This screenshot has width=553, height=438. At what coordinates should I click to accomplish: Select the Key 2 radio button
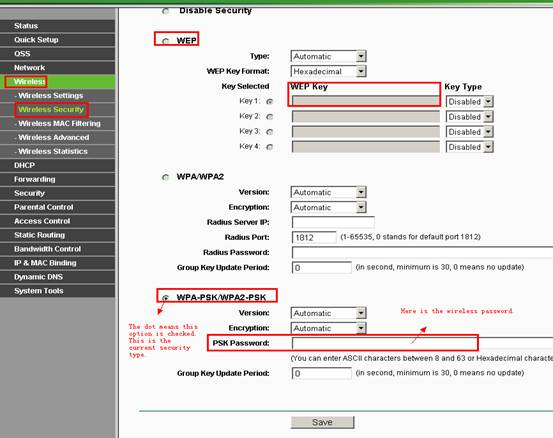(x=270, y=117)
